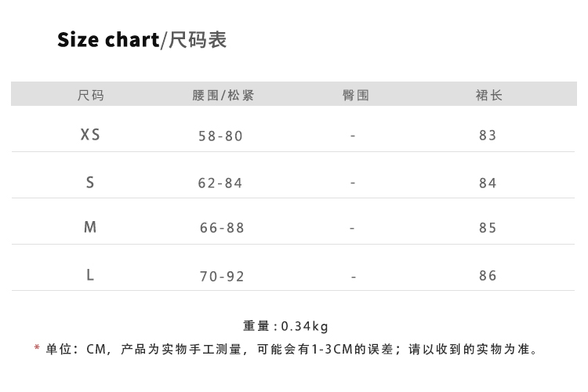Select the 66-88 waist value
Viewport: 588px width, 392px height.
pyautogui.click(x=222, y=228)
